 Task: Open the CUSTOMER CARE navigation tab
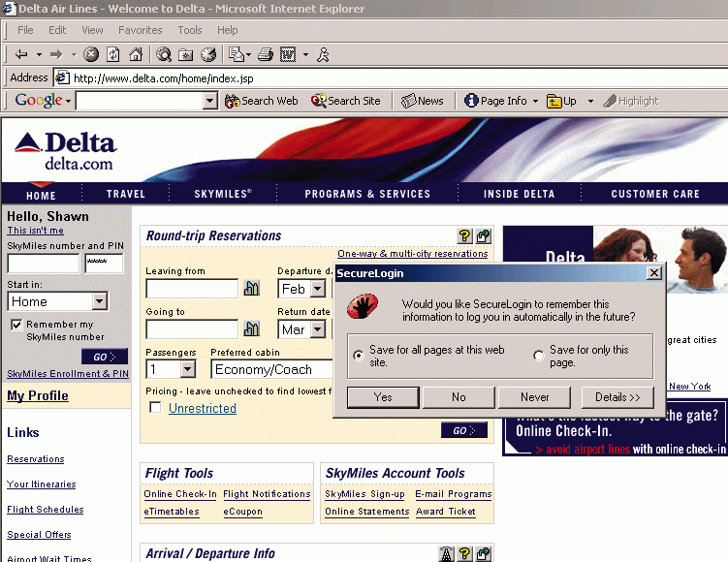[655, 194]
